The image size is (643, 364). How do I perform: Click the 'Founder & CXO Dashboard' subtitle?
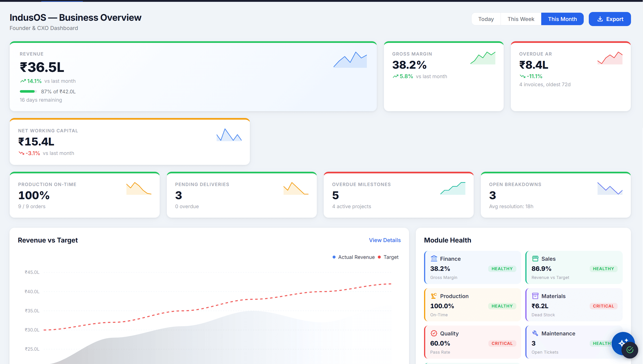tap(44, 28)
